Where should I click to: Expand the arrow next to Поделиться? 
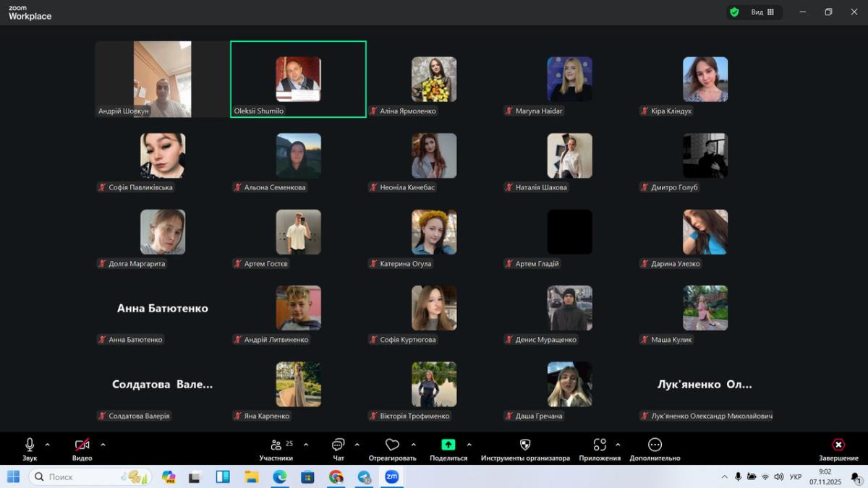tap(469, 445)
